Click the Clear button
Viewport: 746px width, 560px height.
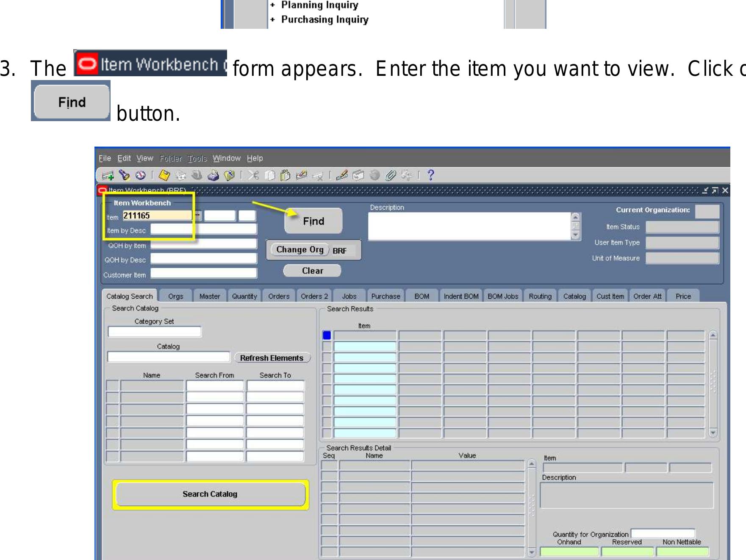coord(312,271)
